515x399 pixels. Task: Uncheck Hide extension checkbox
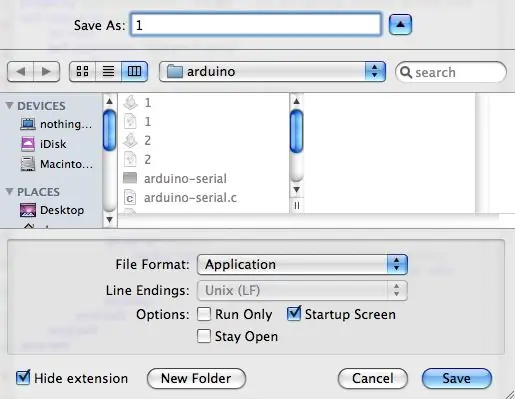[x=23, y=378]
